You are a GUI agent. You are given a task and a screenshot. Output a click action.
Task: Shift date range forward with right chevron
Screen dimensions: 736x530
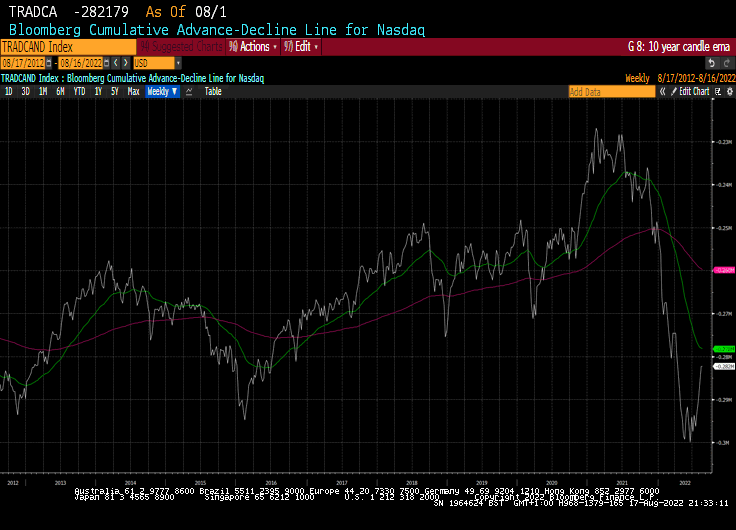[125, 63]
